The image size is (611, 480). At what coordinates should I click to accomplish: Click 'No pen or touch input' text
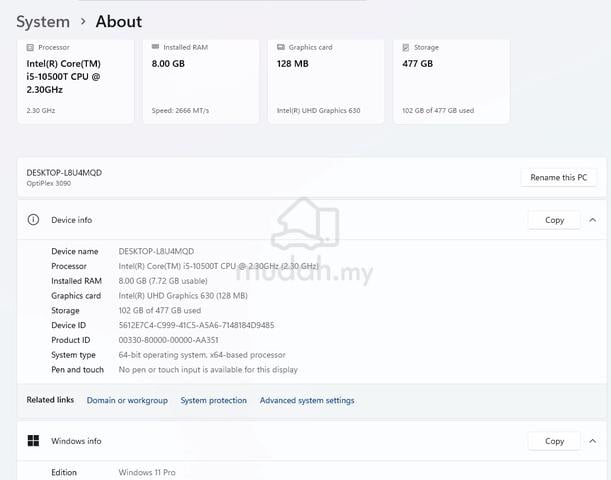(208, 370)
